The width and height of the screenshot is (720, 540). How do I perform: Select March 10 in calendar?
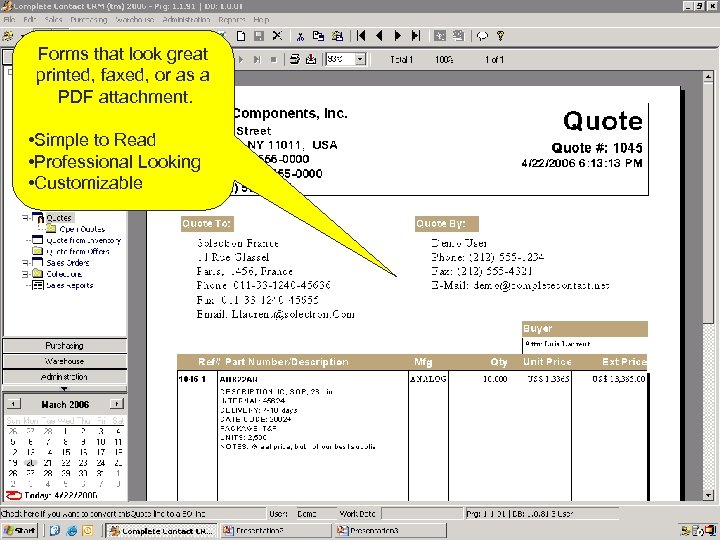click(x=101, y=442)
